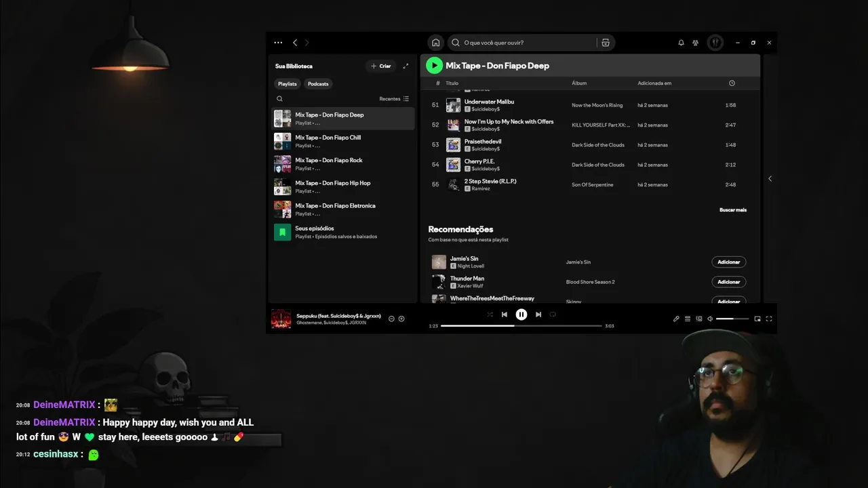Enter fullscreen with the player fullscreen icon
The height and width of the screenshot is (488, 868).
click(769, 319)
